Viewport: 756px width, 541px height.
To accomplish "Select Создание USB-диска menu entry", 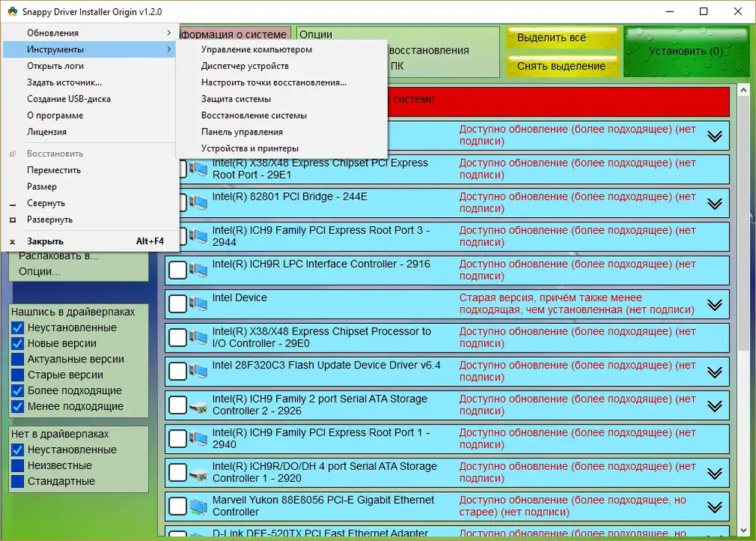I will click(x=89, y=98).
